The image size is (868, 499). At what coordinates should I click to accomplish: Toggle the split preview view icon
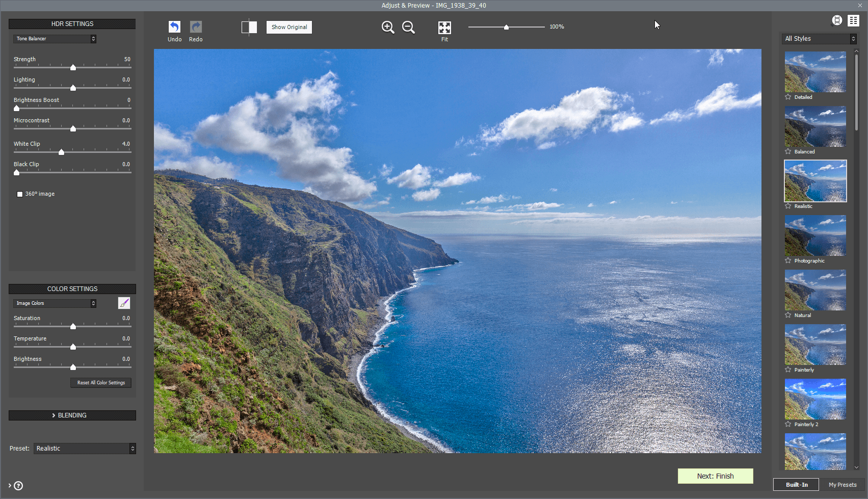click(x=249, y=27)
